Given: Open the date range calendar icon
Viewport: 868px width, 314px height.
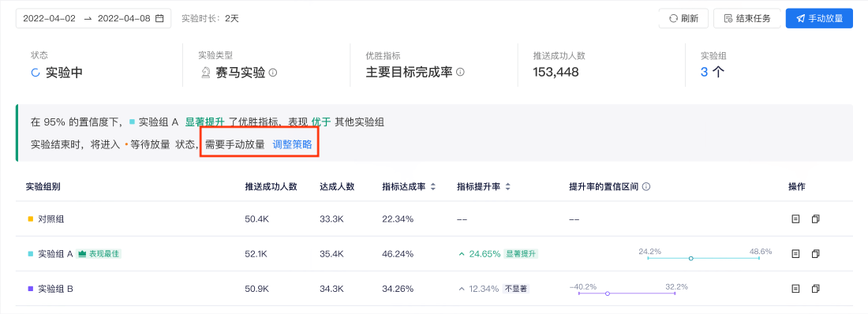Looking at the screenshot, I should tap(159, 18).
